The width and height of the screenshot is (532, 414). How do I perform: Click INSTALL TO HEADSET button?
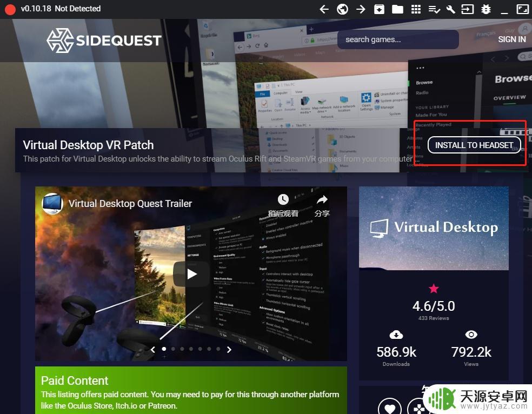click(474, 145)
